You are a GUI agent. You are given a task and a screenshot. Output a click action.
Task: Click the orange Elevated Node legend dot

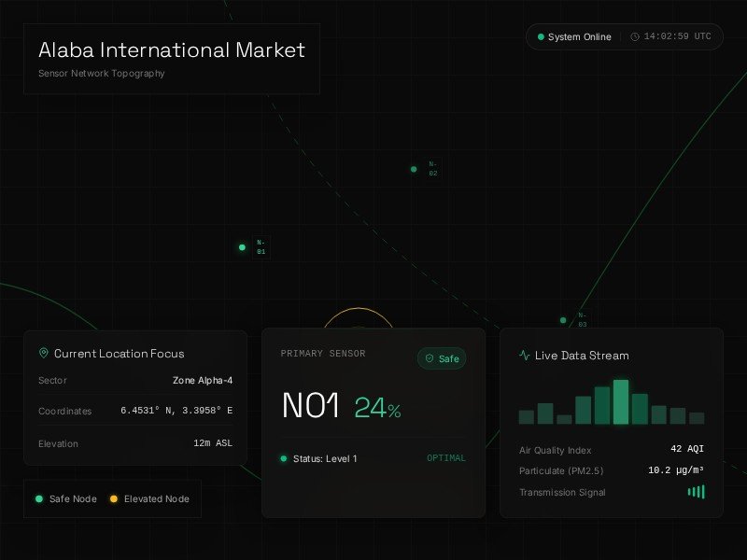[114, 498]
